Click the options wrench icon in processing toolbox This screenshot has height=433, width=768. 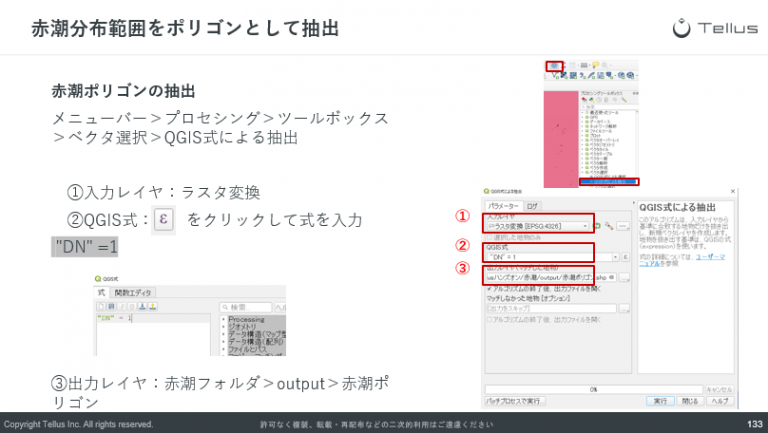(x=624, y=100)
